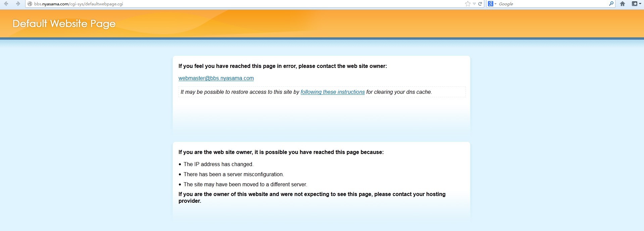Viewport: 644px width, 231px height.
Task: Click 'moved to a different server' bullet
Action: pos(245,185)
